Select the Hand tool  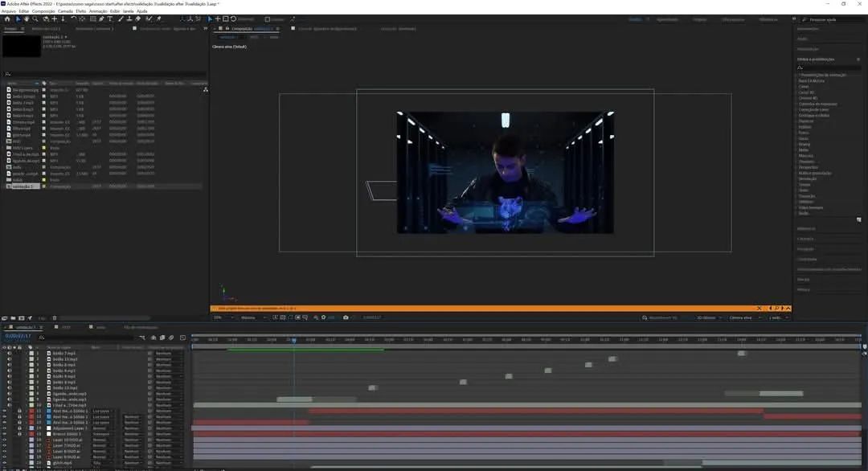coord(27,18)
